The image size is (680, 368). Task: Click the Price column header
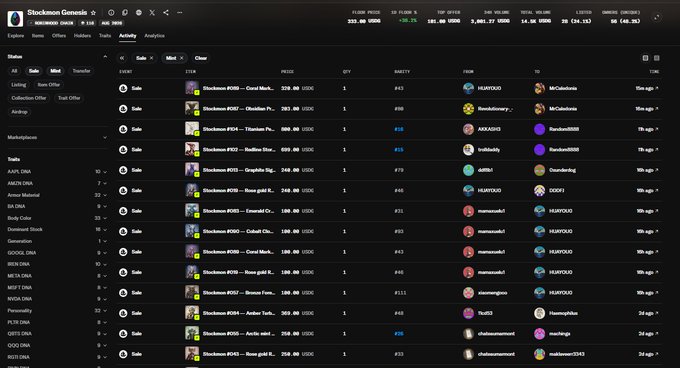click(x=287, y=72)
